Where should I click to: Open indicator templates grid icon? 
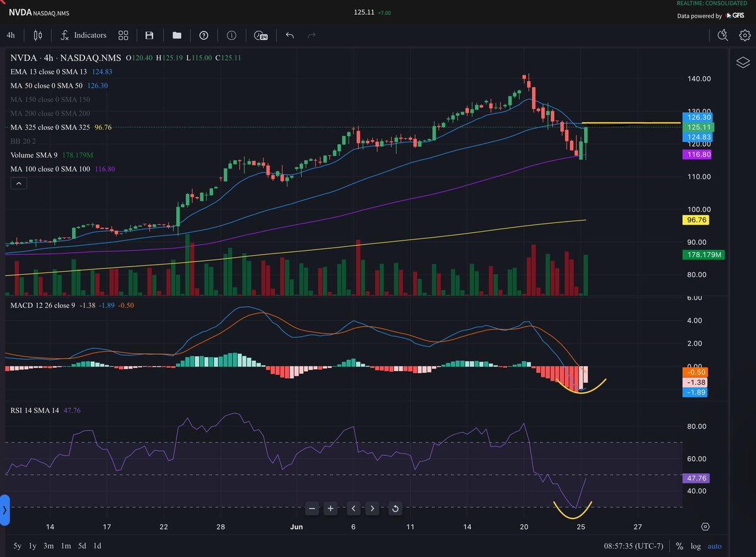click(123, 36)
